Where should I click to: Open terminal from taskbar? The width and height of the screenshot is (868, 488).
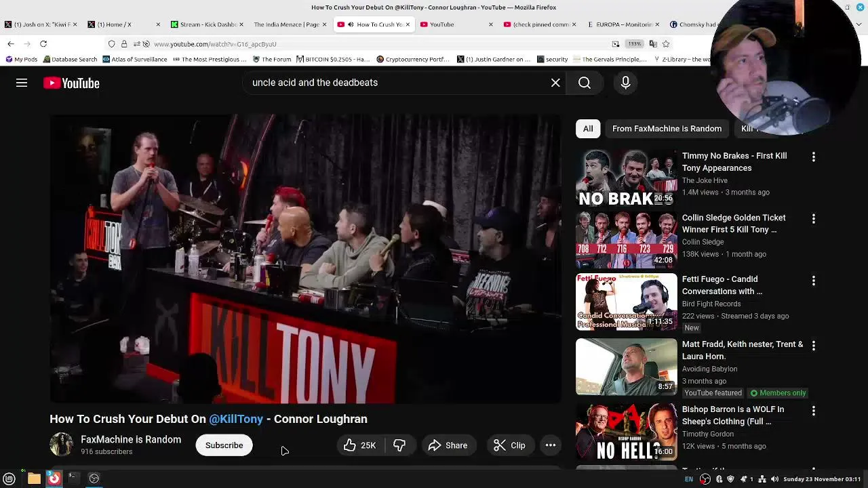73,479
